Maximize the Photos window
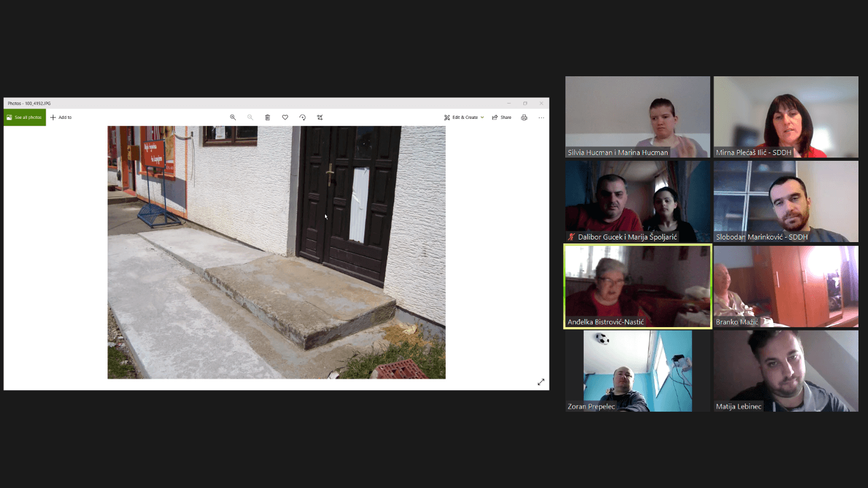This screenshot has height=488, width=868. pyautogui.click(x=525, y=103)
